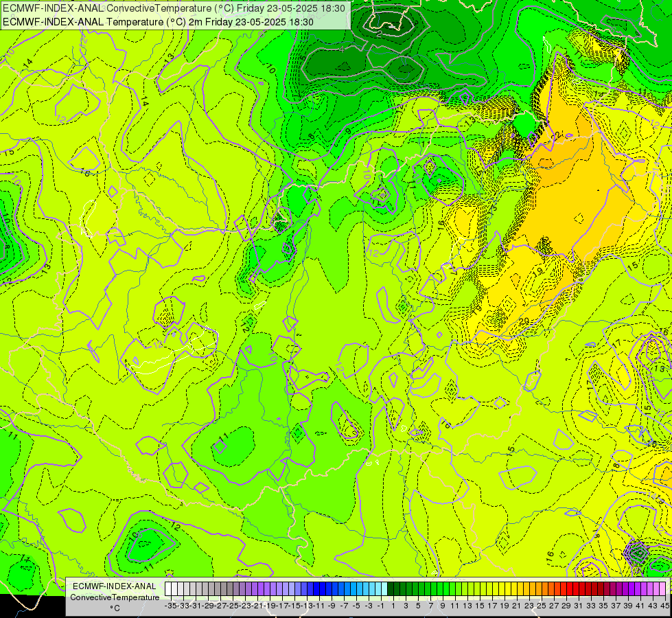Screen dimensions: 672x618
Task: Click the ConvectiveTemperature label in the legend
Action: click(115, 597)
